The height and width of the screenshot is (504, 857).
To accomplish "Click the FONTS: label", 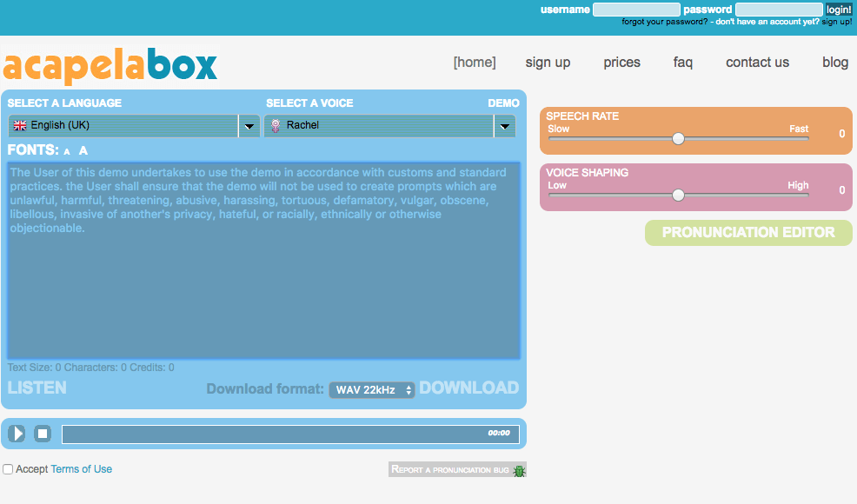I will [x=33, y=149].
